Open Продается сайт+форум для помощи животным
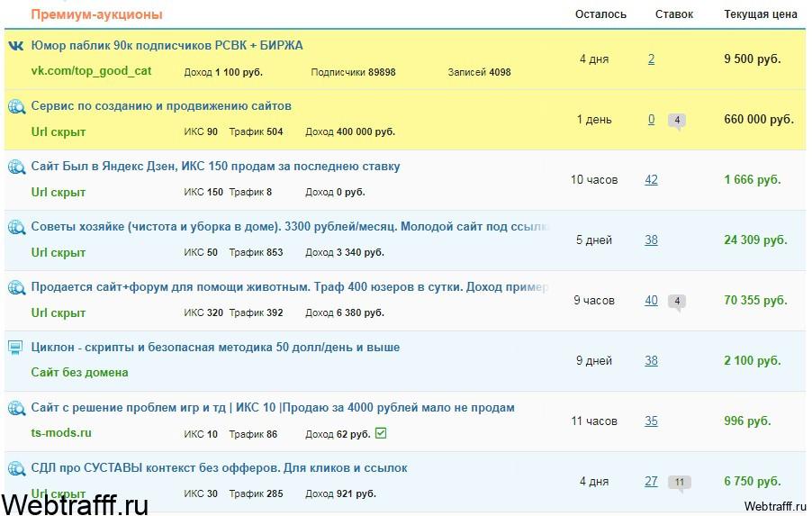 [x=290, y=287]
